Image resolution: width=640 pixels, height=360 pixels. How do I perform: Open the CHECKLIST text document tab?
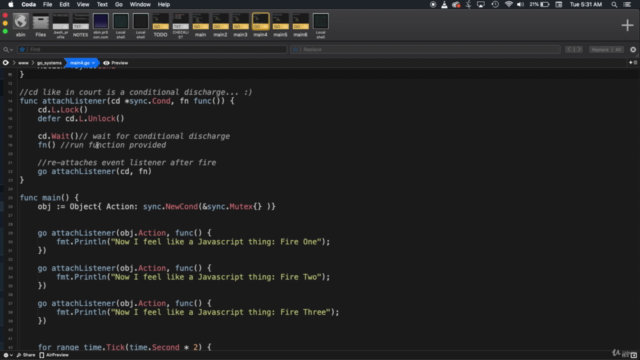click(x=180, y=25)
